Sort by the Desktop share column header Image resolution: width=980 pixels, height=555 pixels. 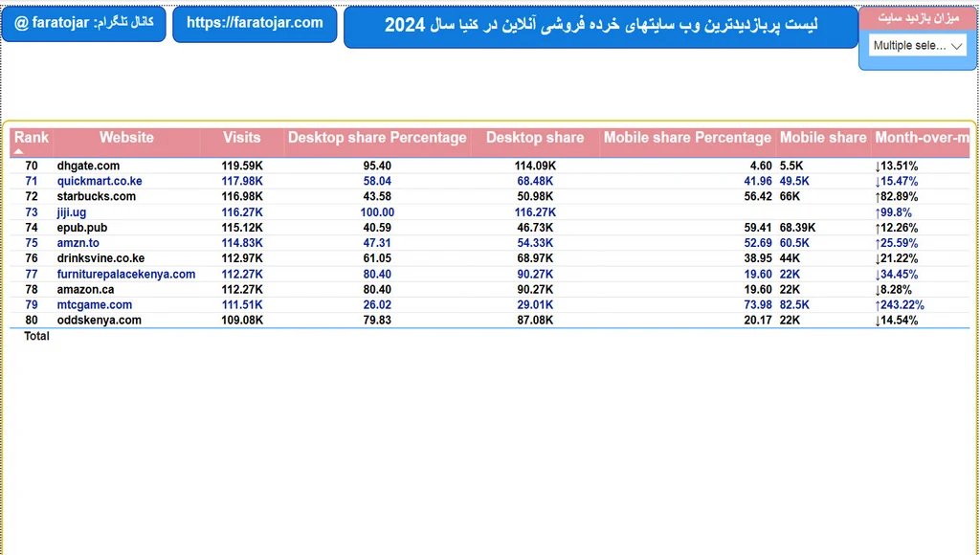[535, 138]
